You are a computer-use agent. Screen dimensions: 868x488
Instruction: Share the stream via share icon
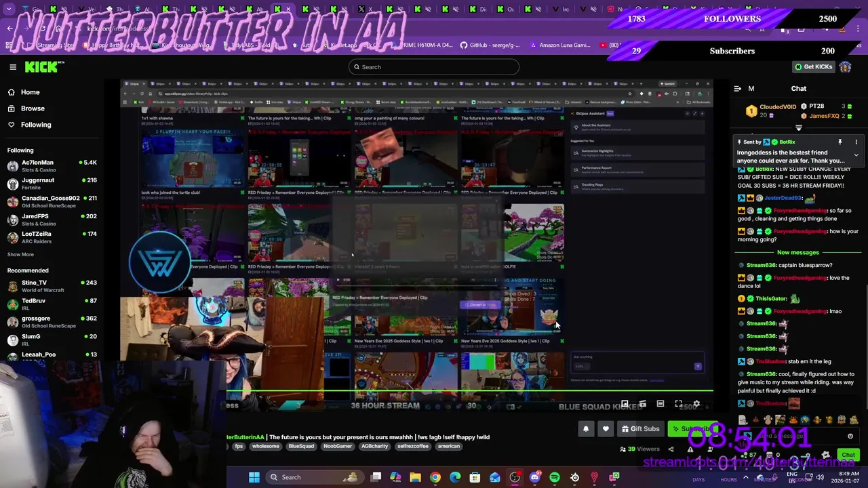pyautogui.click(x=671, y=449)
